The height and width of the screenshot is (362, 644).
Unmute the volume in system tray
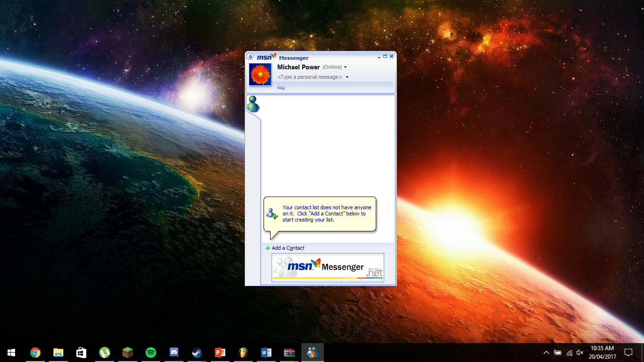[x=580, y=353]
